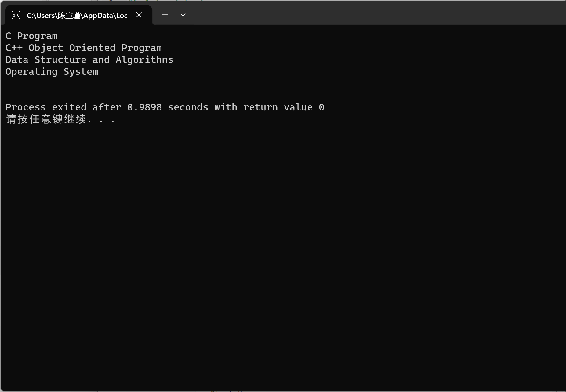Open a new tab with the plus button
The height and width of the screenshot is (392, 566).
[x=165, y=15]
